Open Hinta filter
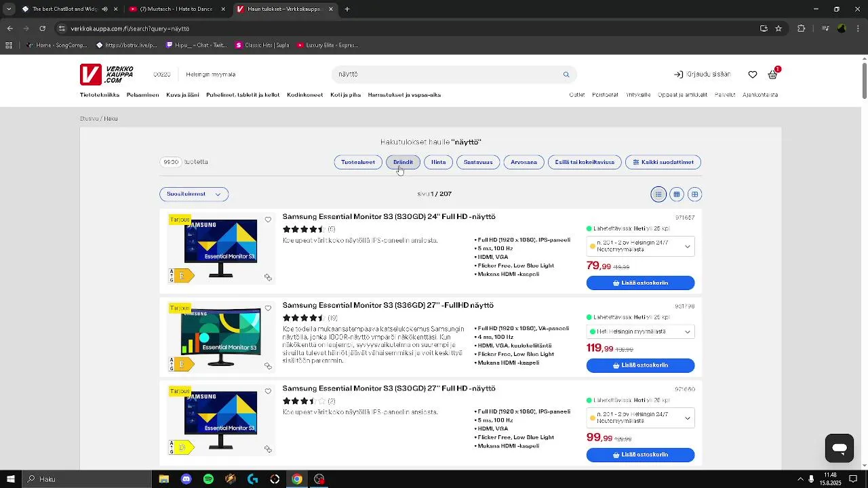 pyautogui.click(x=439, y=162)
